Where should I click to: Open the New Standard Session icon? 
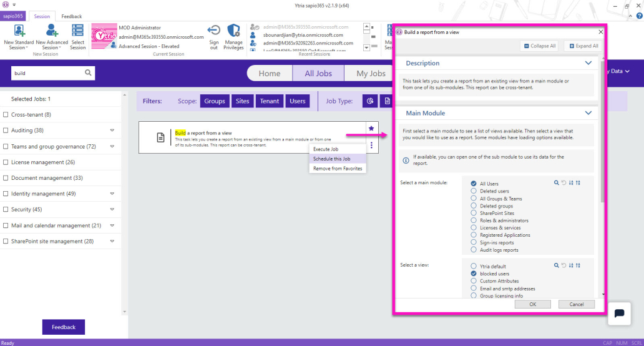coord(19,31)
